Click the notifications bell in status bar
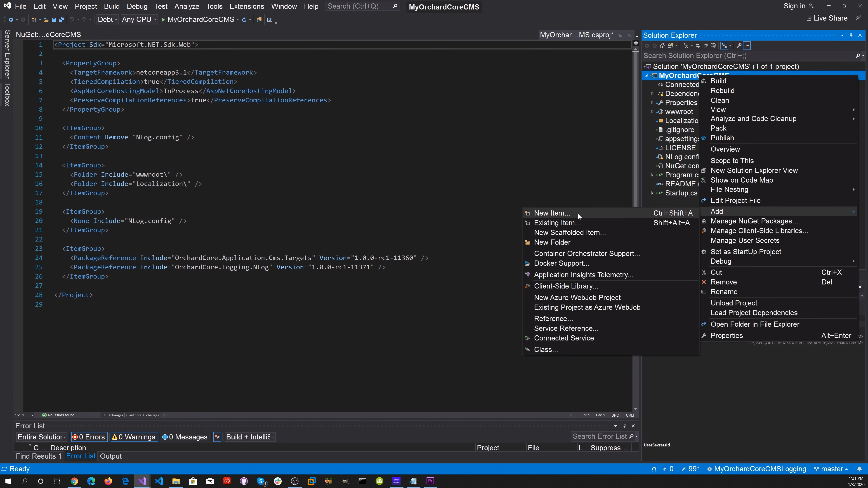The width and height of the screenshot is (868, 488). [859, 469]
